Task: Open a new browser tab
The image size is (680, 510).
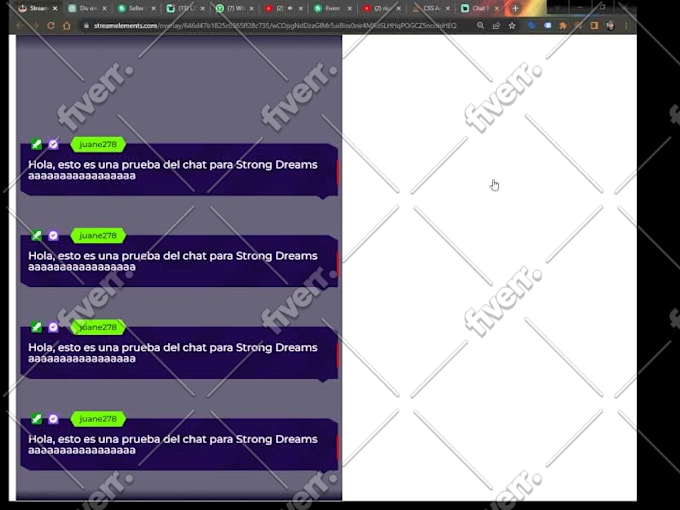Action: tap(515, 8)
